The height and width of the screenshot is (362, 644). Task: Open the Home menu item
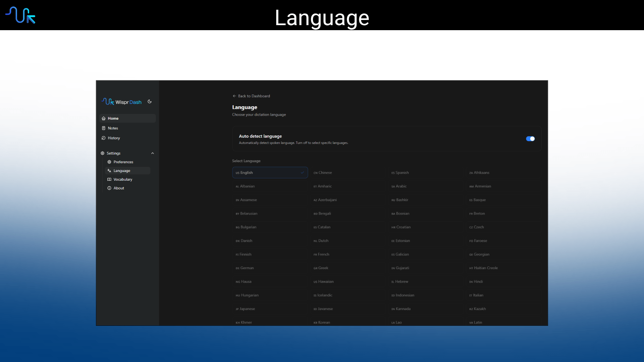click(127, 118)
